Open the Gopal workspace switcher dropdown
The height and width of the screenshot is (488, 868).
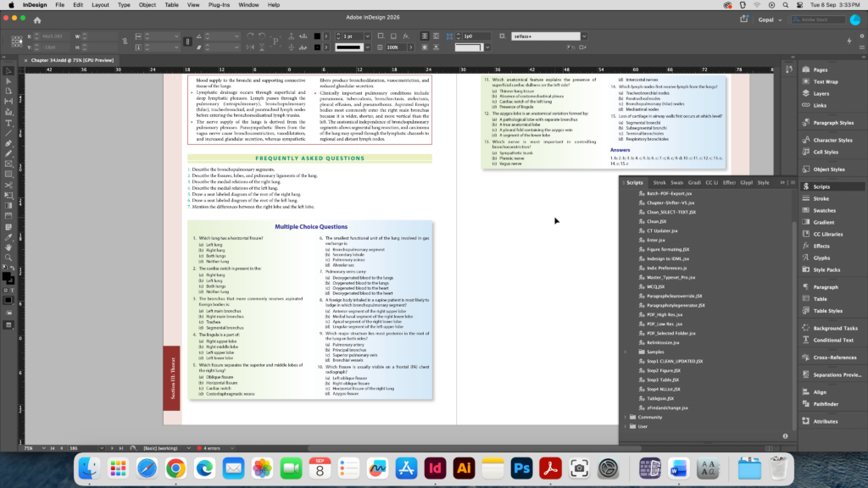click(770, 20)
